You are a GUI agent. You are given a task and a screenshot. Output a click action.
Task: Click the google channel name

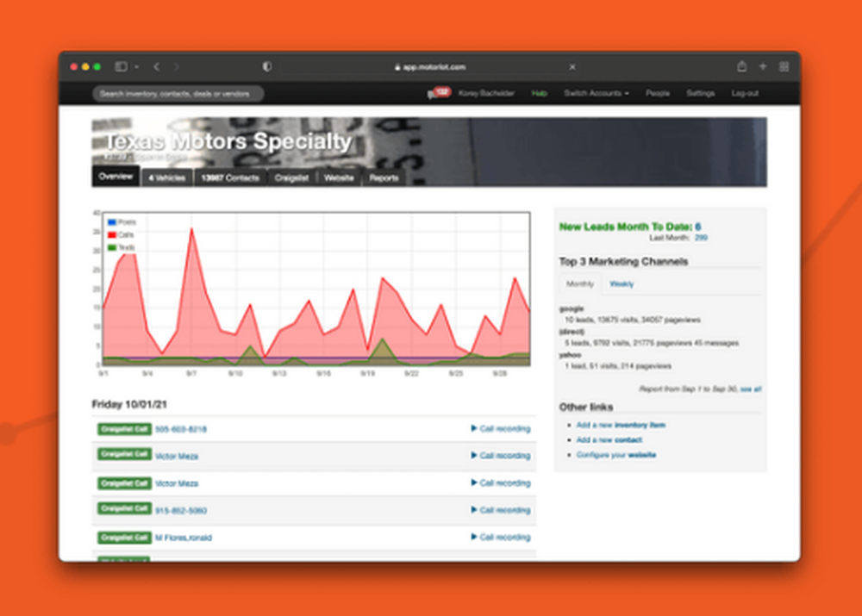pyautogui.click(x=572, y=308)
